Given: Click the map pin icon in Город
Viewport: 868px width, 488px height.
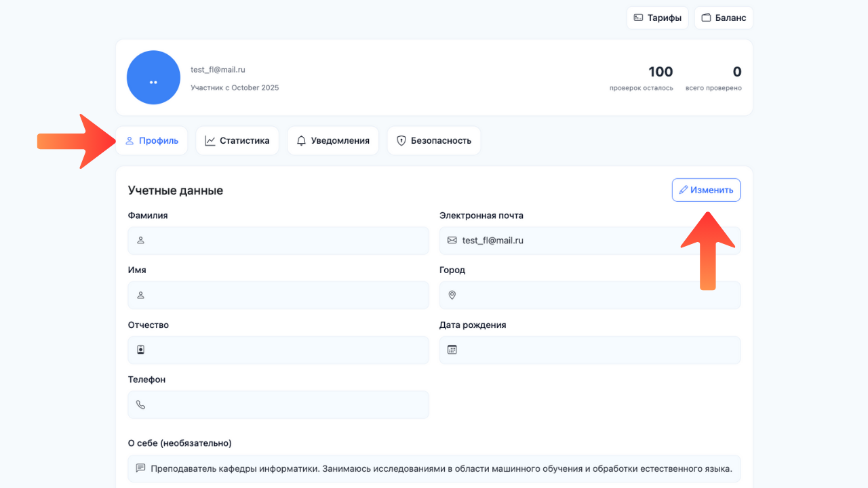Looking at the screenshot, I should coord(452,296).
